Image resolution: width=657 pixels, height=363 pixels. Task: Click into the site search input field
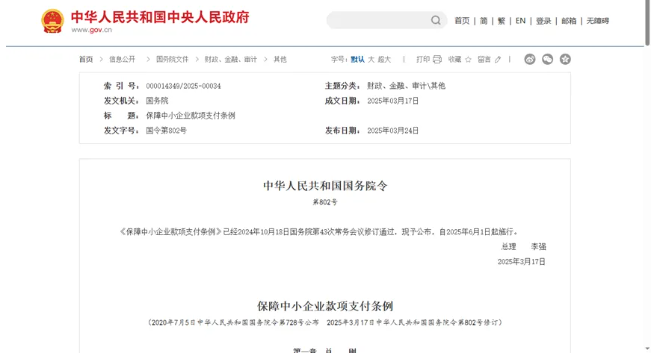(x=378, y=20)
